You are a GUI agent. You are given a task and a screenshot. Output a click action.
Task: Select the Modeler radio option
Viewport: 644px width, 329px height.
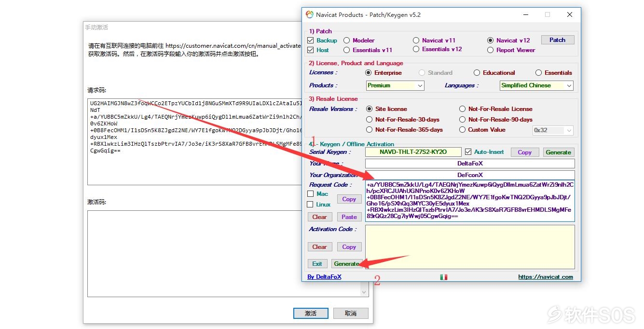(x=347, y=41)
